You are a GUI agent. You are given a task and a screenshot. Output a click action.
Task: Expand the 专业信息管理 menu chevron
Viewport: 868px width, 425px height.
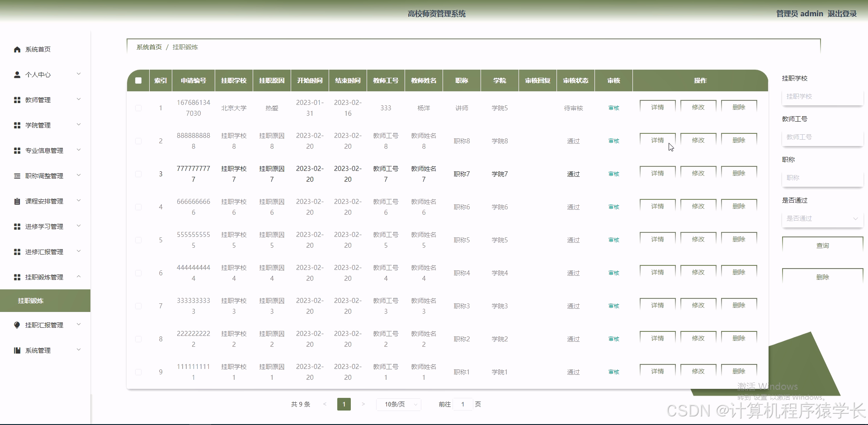79,150
